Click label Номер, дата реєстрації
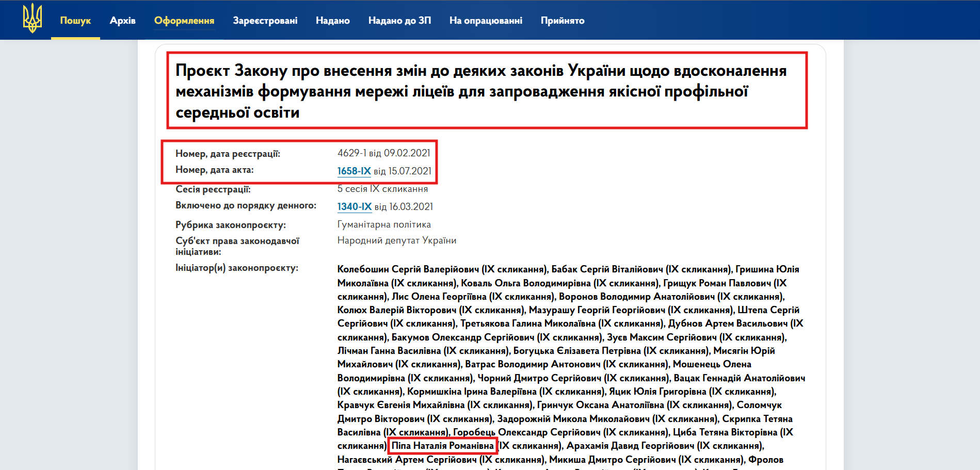The width and height of the screenshot is (980, 470). click(x=228, y=154)
